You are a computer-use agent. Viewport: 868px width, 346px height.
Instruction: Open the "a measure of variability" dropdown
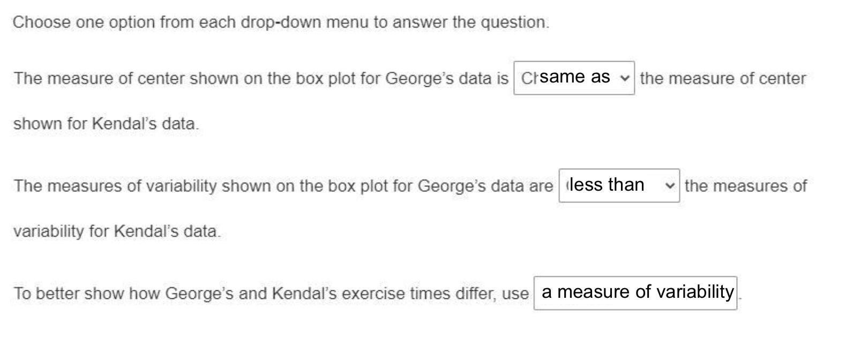click(x=635, y=293)
